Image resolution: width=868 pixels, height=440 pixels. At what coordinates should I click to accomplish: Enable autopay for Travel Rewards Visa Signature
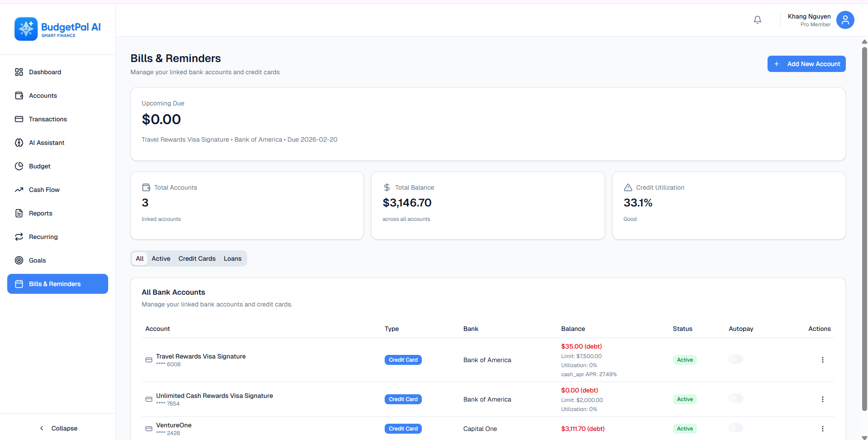tap(735, 359)
